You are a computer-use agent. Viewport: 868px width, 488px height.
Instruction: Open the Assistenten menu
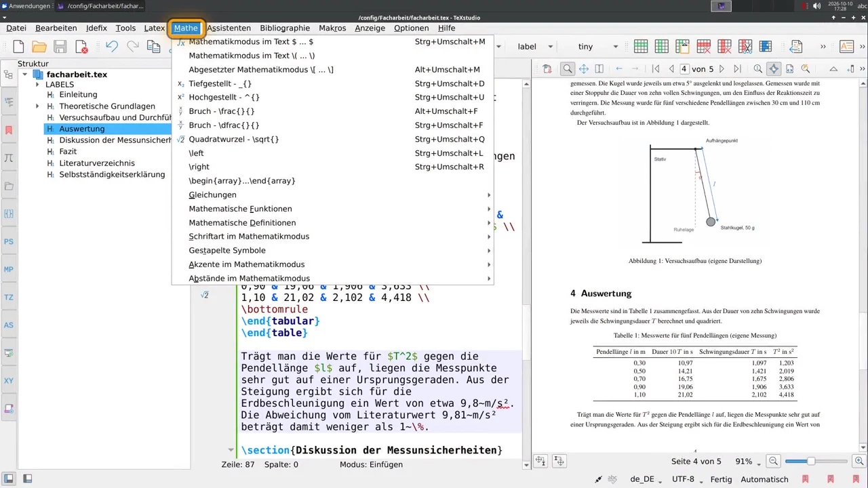(x=229, y=28)
